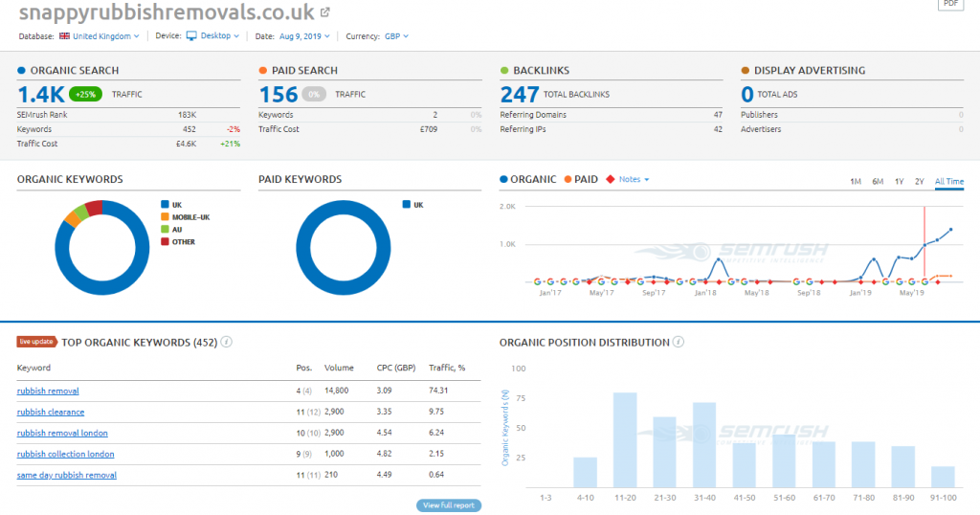Open the 'same day rubbish removal' link
This screenshot has width=980, height=515.
pos(67,475)
